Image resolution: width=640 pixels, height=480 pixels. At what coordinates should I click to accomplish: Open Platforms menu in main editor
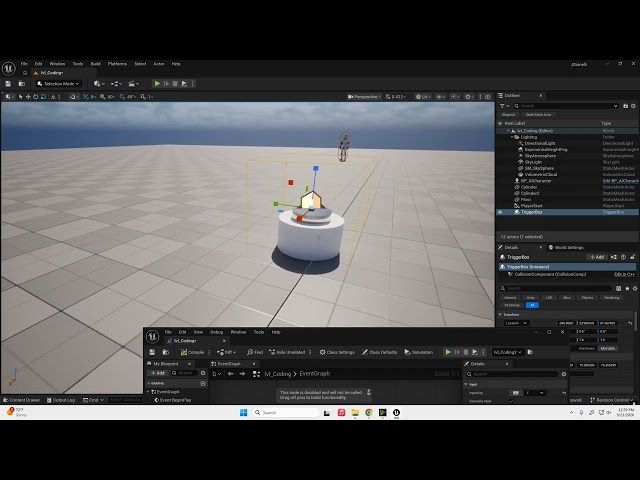[x=117, y=64]
